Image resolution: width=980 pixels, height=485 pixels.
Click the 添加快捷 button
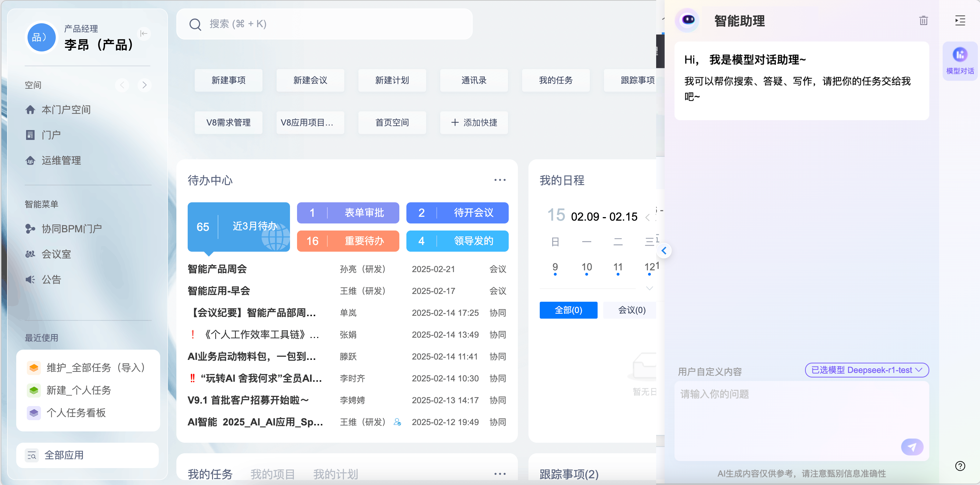pos(474,122)
